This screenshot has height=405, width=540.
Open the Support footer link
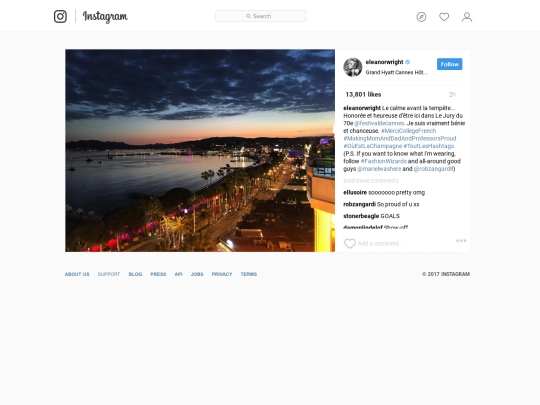tap(109, 274)
